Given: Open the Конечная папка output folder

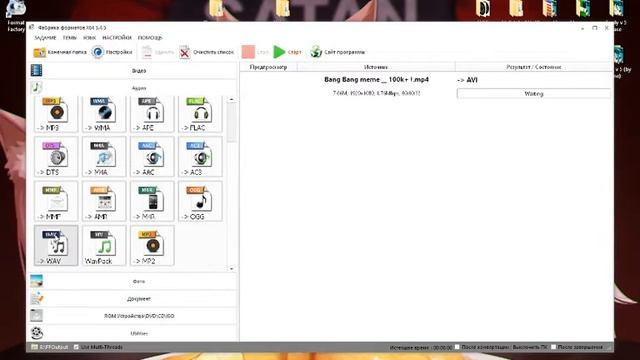Looking at the screenshot, I should [x=60, y=52].
